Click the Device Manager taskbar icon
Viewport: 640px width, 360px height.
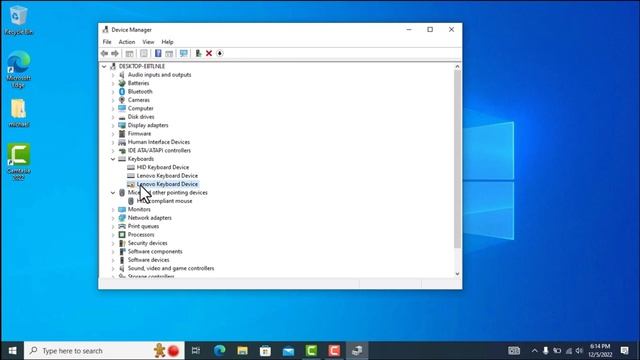point(357,351)
